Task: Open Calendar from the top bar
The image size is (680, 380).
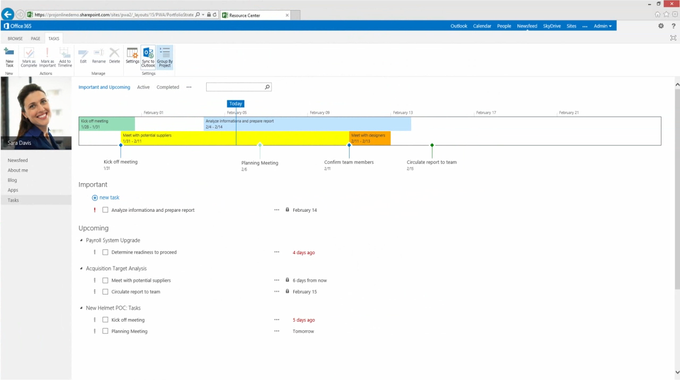Action: coord(482,26)
